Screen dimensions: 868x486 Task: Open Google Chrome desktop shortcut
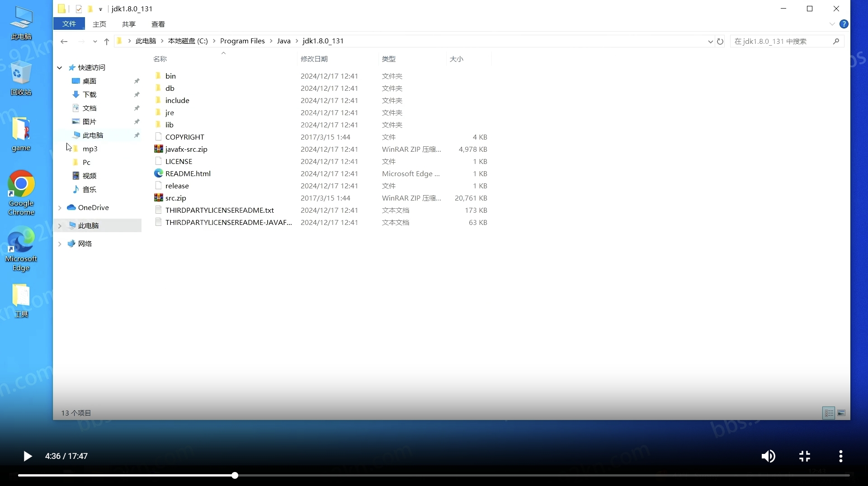(x=21, y=193)
